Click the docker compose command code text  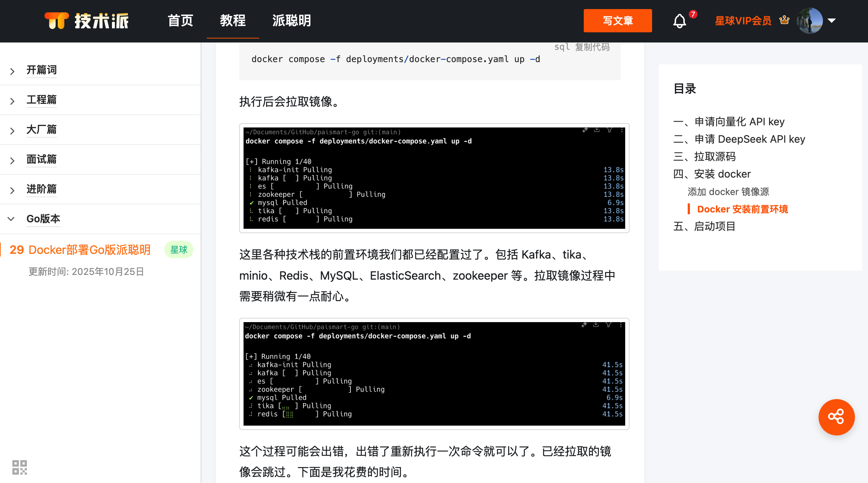(396, 59)
